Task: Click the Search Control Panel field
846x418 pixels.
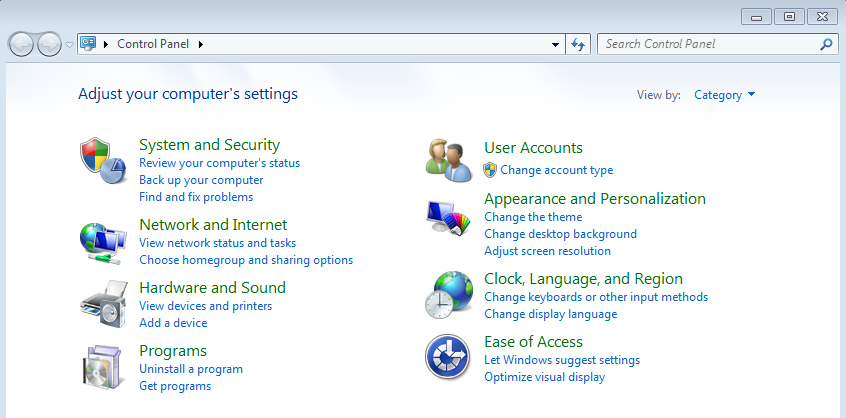Action: [710, 44]
